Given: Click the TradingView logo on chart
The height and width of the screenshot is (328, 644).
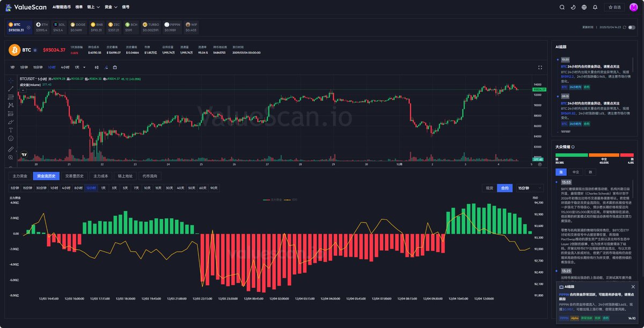Looking at the screenshot, I should coord(24,155).
